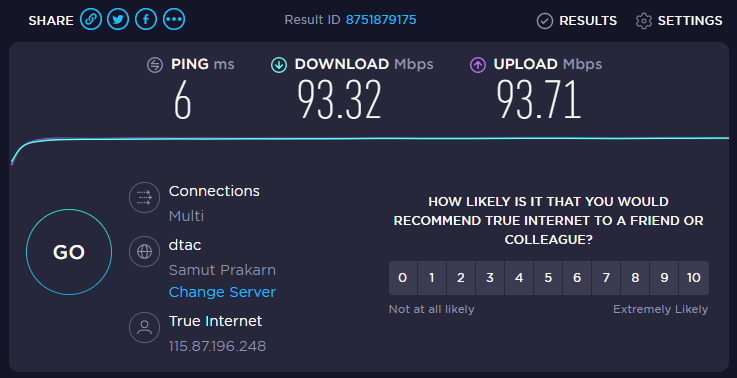Image resolution: width=737 pixels, height=378 pixels.
Task: Select rating 0 on the survey
Action: coord(403,278)
